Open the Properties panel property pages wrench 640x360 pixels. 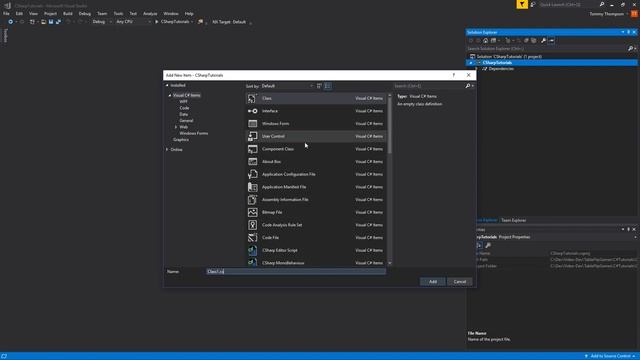click(488, 245)
